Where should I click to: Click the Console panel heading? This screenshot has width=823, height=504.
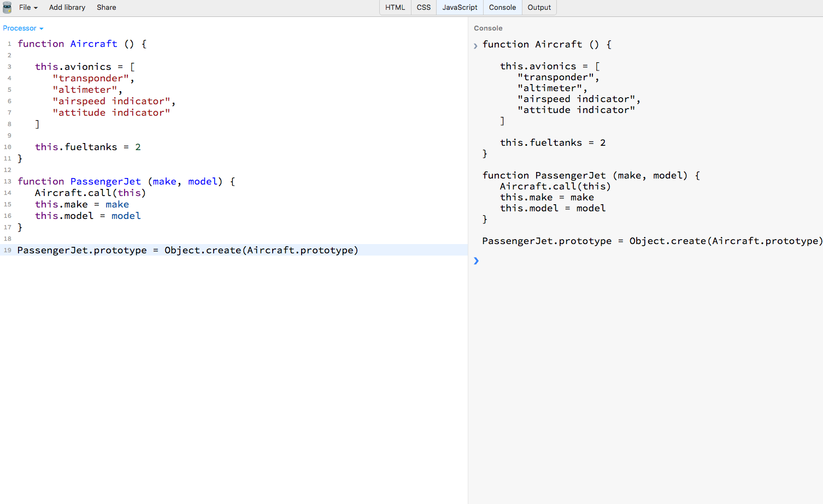(488, 28)
